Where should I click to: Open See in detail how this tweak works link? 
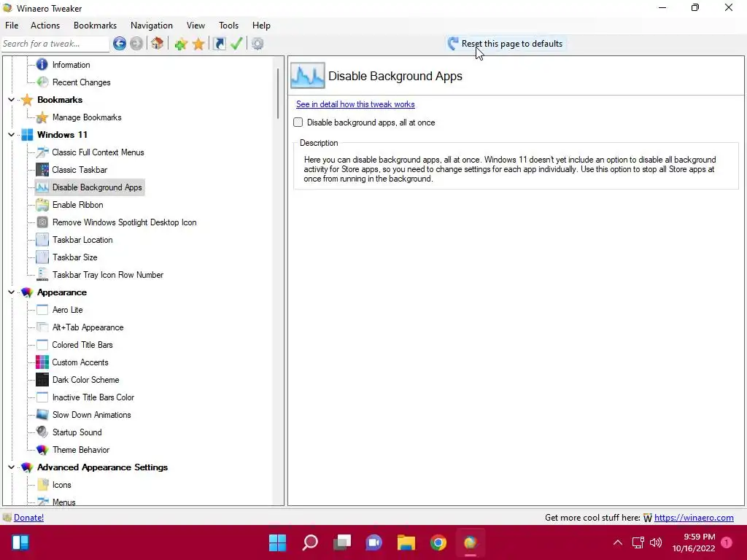click(355, 104)
